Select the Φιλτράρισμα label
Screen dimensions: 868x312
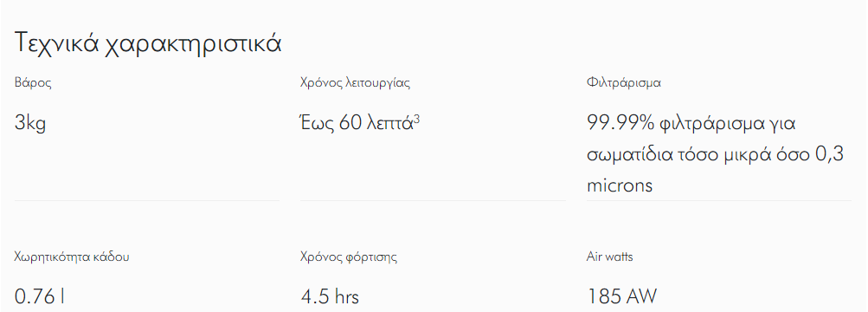coord(624,84)
